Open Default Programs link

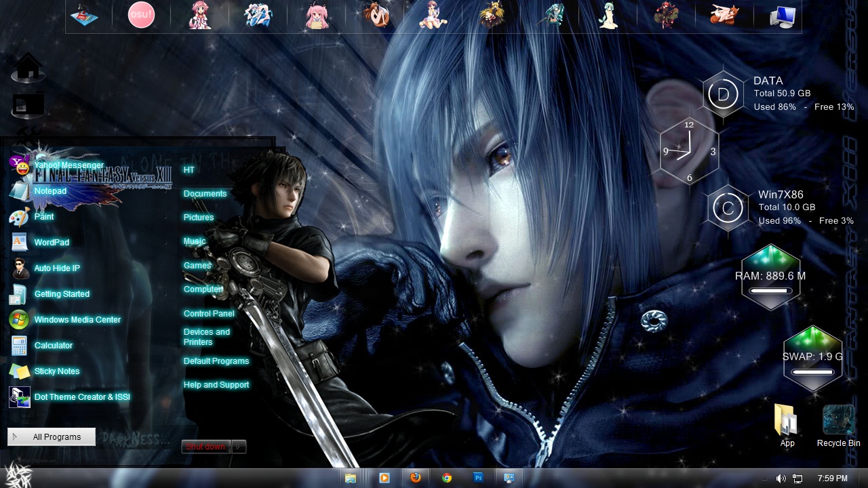(x=216, y=361)
